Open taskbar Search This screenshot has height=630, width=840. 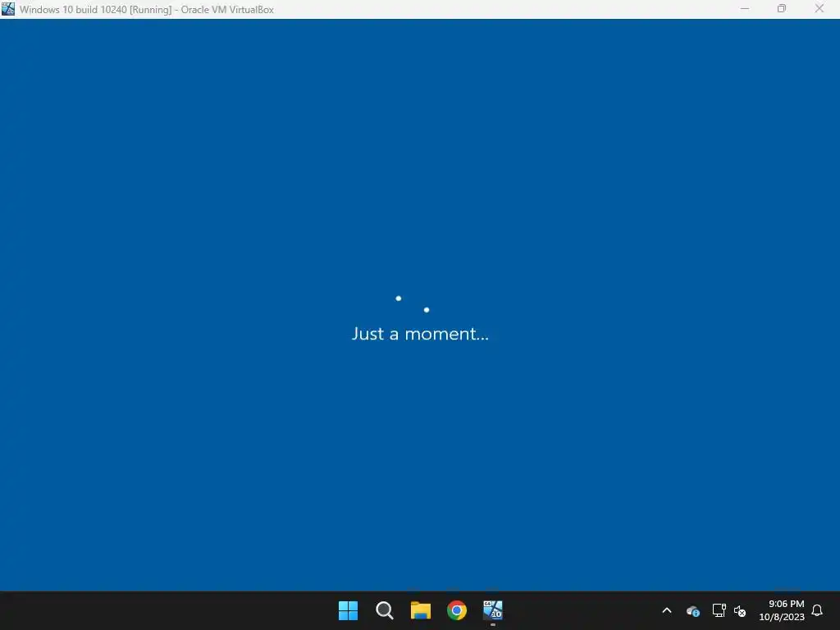pos(385,610)
